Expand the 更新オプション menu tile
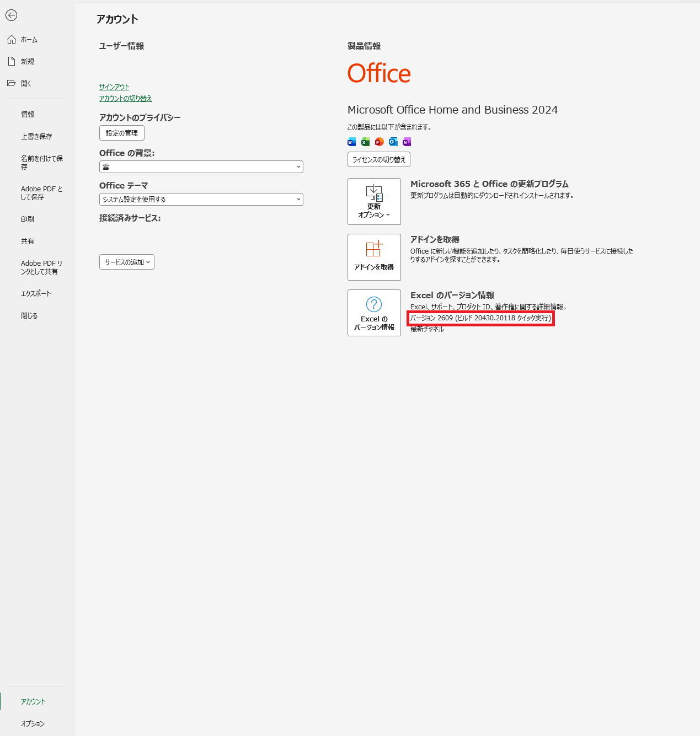The image size is (700, 736). point(374,201)
